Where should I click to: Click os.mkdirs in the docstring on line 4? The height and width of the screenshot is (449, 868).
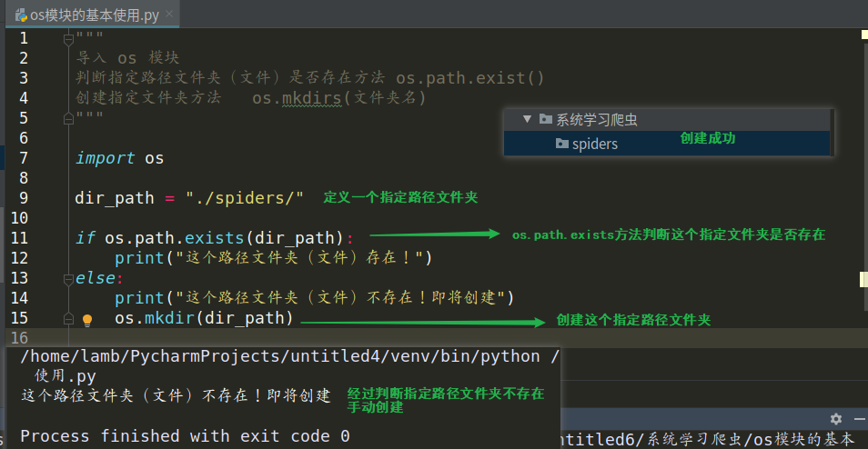[x=298, y=98]
